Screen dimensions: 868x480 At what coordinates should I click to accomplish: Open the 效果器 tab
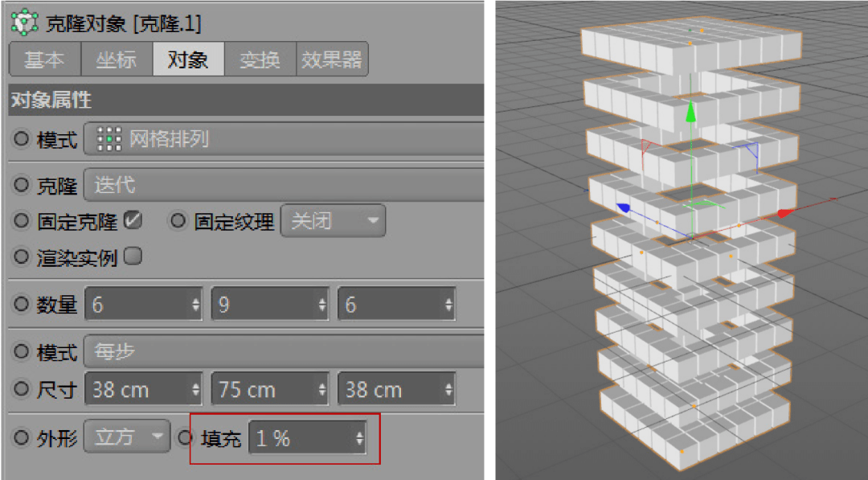point(332,59)
